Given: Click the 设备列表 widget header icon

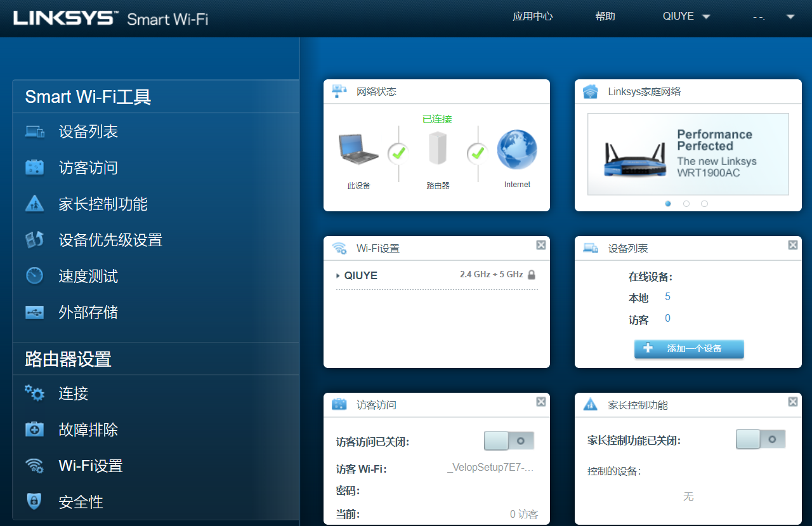Looking at the screenshot, I should coord(591,248).
